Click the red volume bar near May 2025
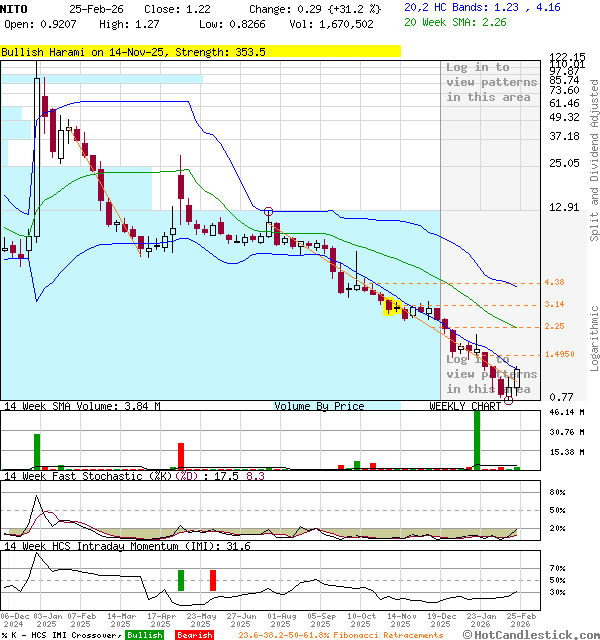This screenshot has width=600, height=640. pos(181,456)
